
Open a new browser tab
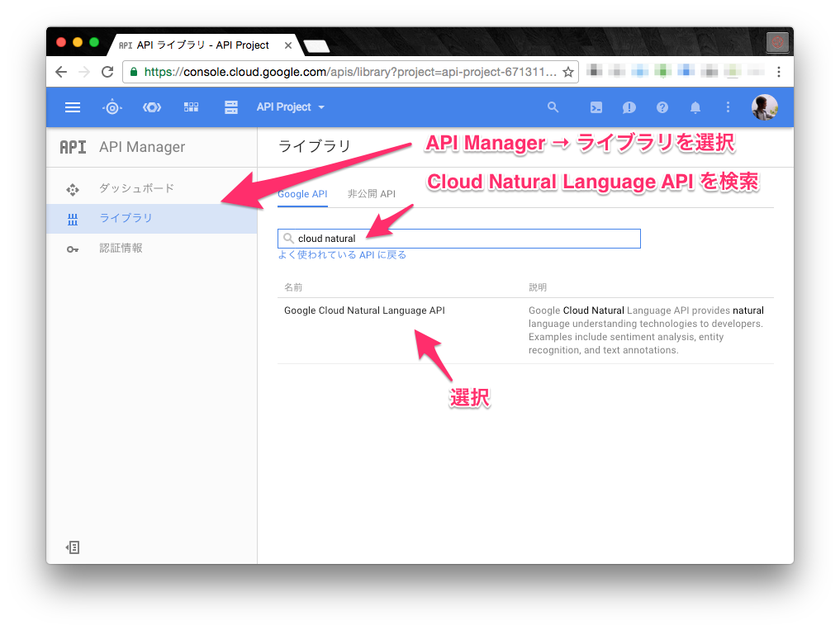tap(316, 46)
